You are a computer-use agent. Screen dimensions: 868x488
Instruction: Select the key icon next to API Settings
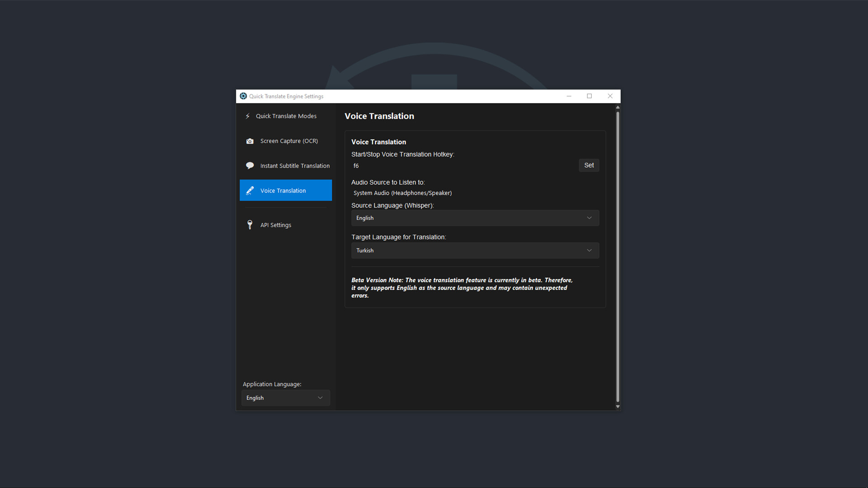[250, 225]
